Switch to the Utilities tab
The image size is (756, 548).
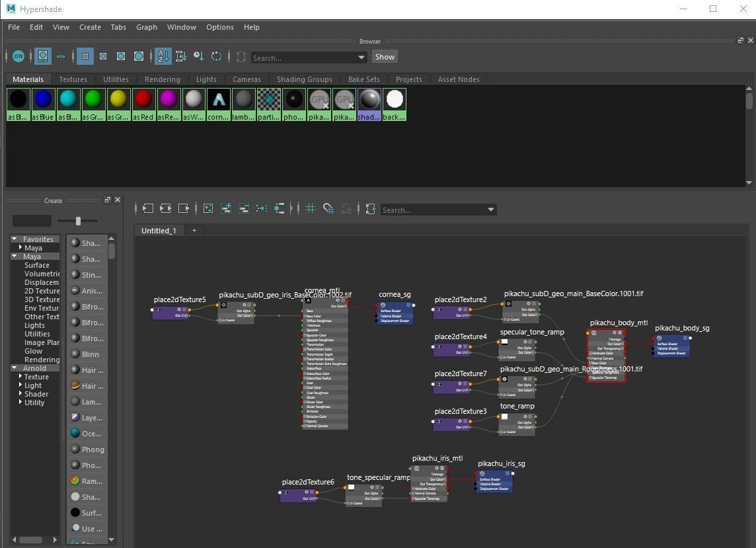point(116,79)
